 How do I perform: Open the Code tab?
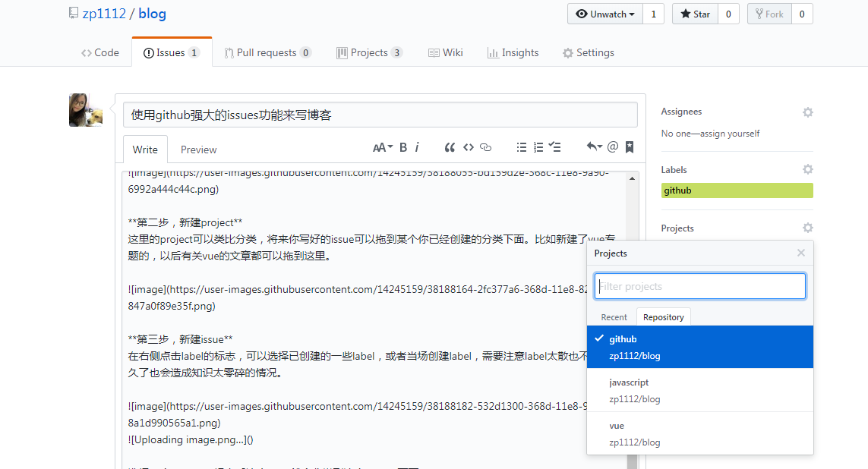coord(100,52)
